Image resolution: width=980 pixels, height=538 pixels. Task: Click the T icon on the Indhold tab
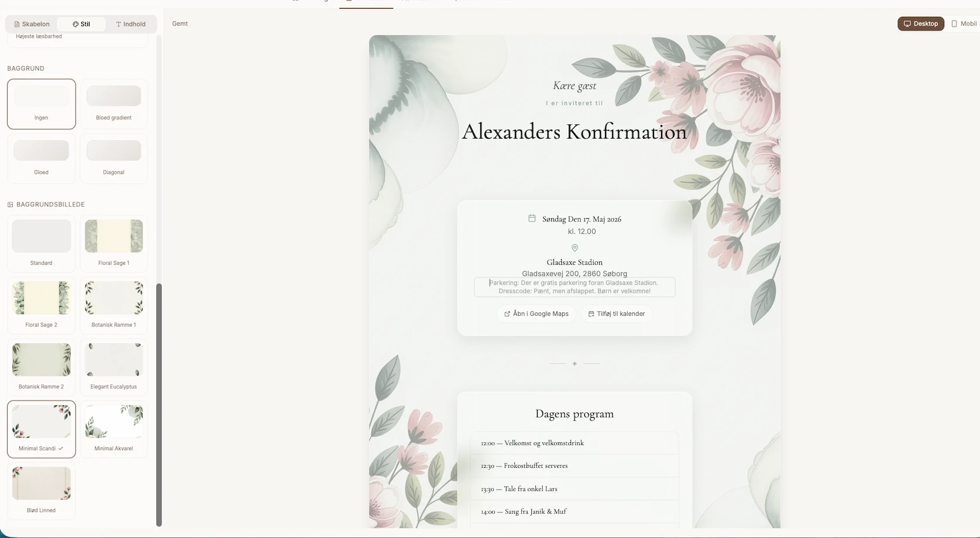119,24
